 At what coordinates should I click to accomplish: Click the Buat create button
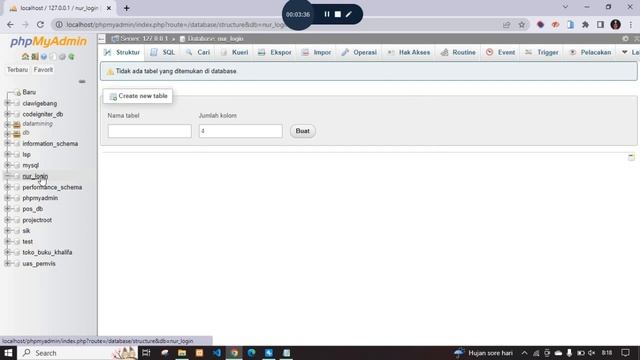pos(302,131)
